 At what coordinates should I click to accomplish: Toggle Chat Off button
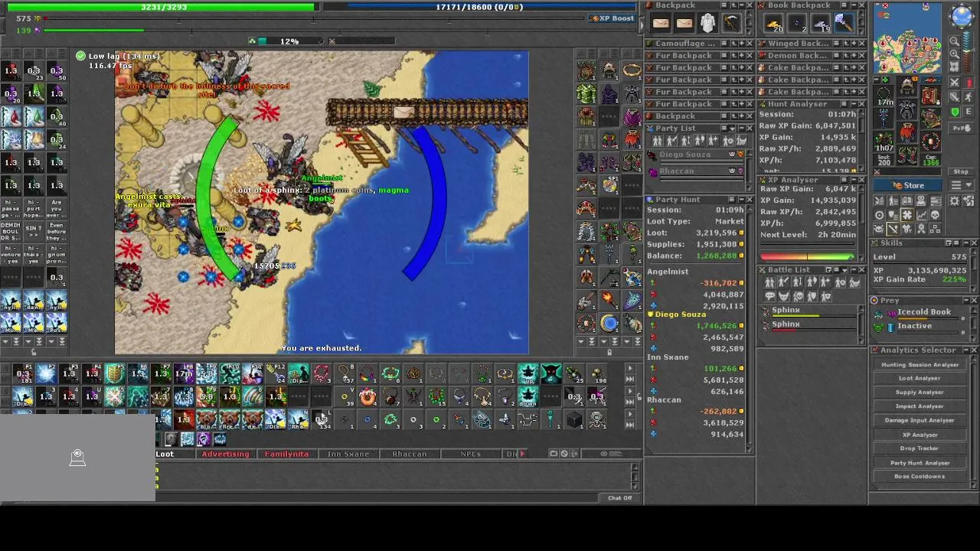pos(620,498)
